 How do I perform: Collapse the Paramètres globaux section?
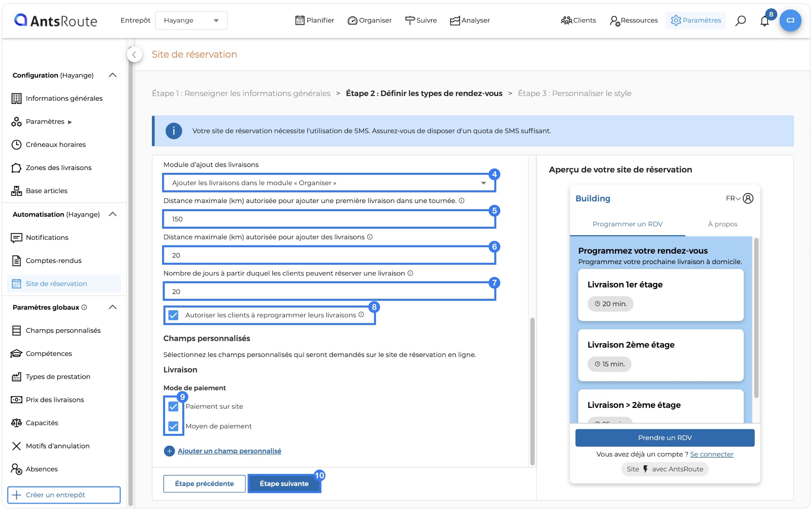pyautogui.click(x=113, y=308)
